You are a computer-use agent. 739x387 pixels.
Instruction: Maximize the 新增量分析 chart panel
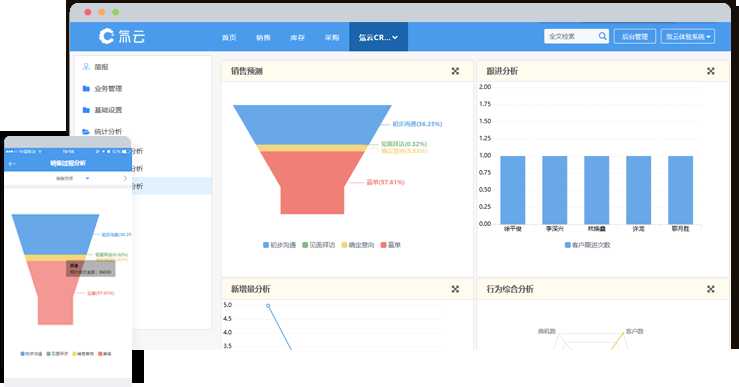[x=455, y=289]
